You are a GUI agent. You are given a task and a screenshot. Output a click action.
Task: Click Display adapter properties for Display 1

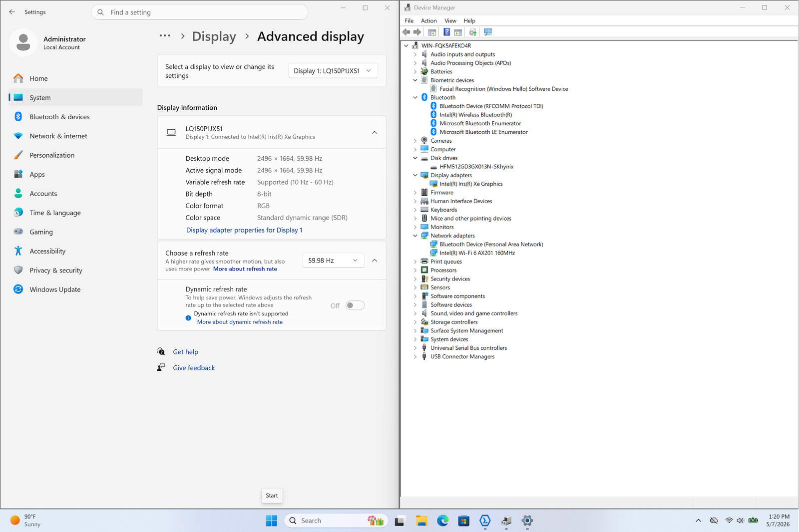pyautogui.click(x=244, y=230)
